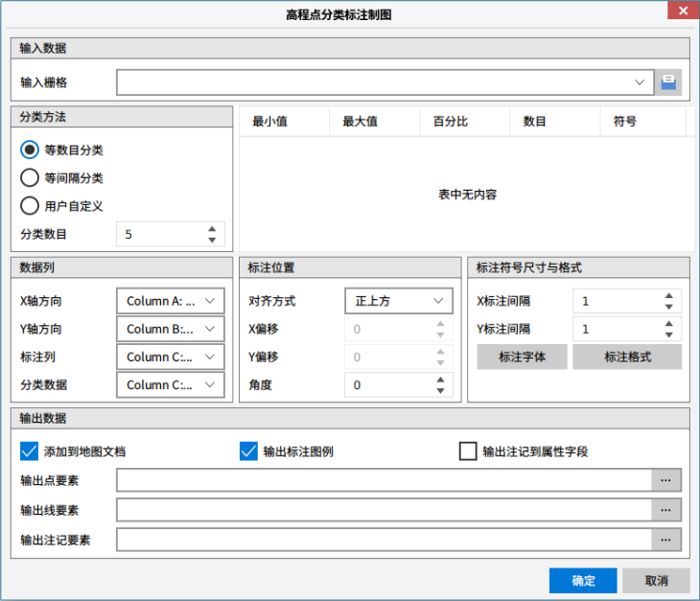
Task: Open the 输入栅格 dropdown list
Action: coord(640,82)
